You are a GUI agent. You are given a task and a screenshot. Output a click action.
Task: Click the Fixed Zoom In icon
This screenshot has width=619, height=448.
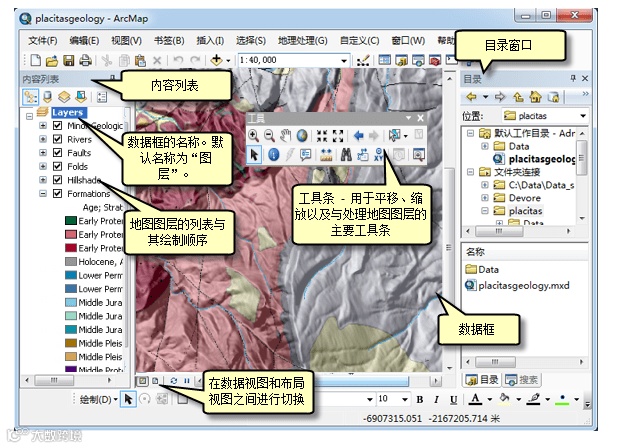click(322, 136)
